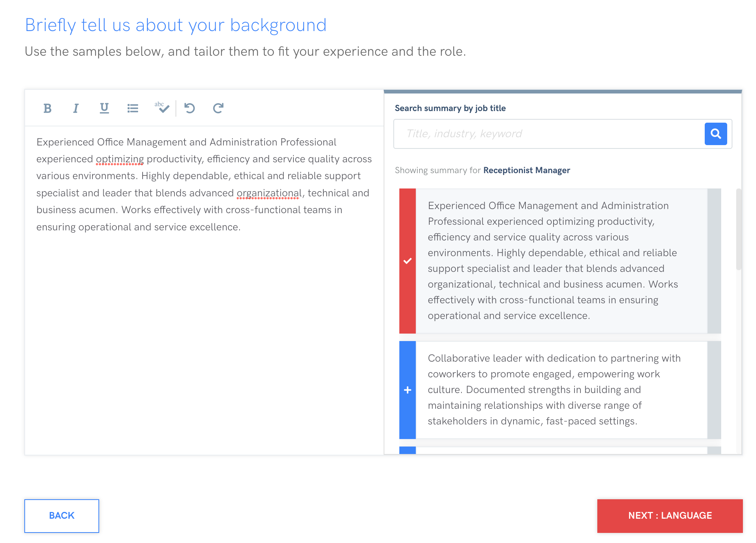
Task: Undo the last edit
Action: [x=190, y=108]
